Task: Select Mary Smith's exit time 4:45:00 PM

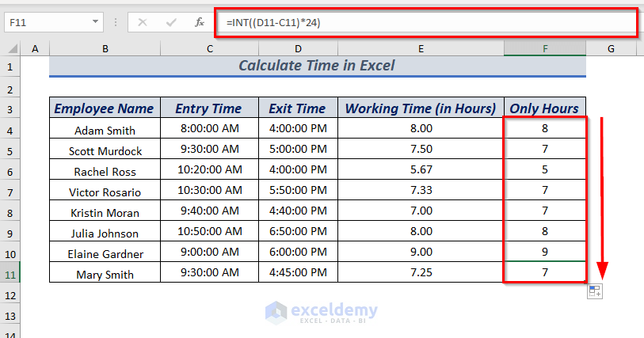Action: [298, 272]
